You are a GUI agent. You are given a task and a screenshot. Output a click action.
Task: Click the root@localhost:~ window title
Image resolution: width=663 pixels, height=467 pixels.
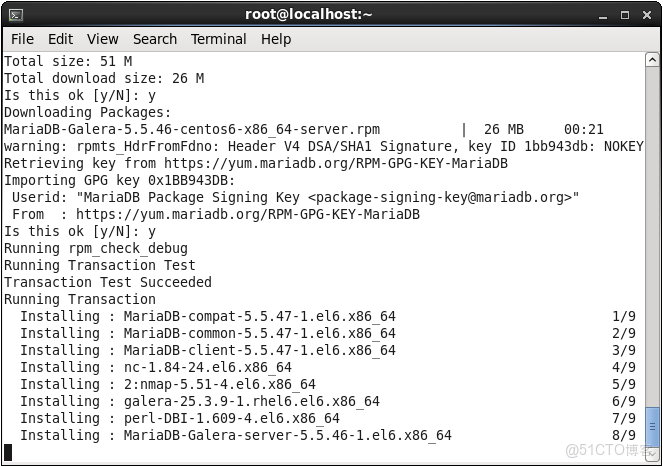308,14
